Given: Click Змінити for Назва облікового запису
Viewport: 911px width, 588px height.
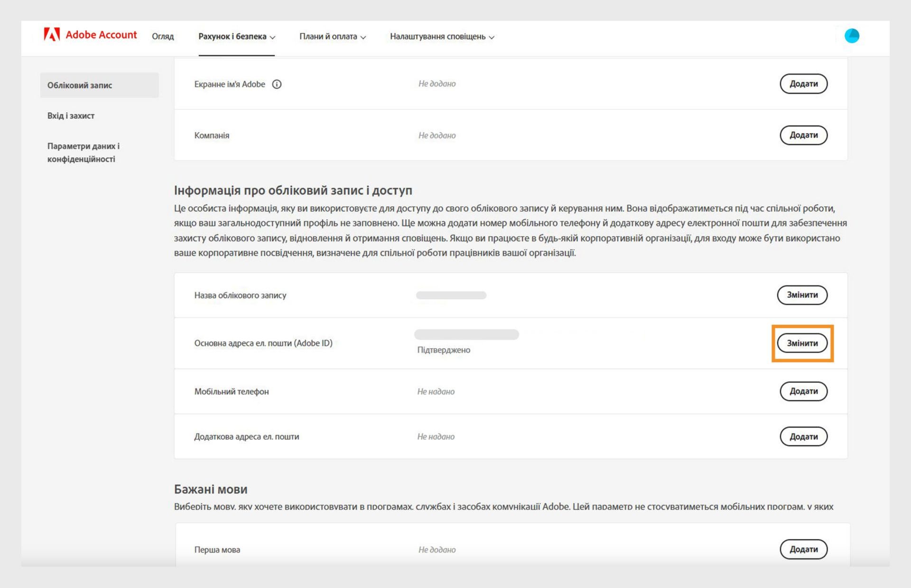Looking at the screenshot, I should [802, 295].
